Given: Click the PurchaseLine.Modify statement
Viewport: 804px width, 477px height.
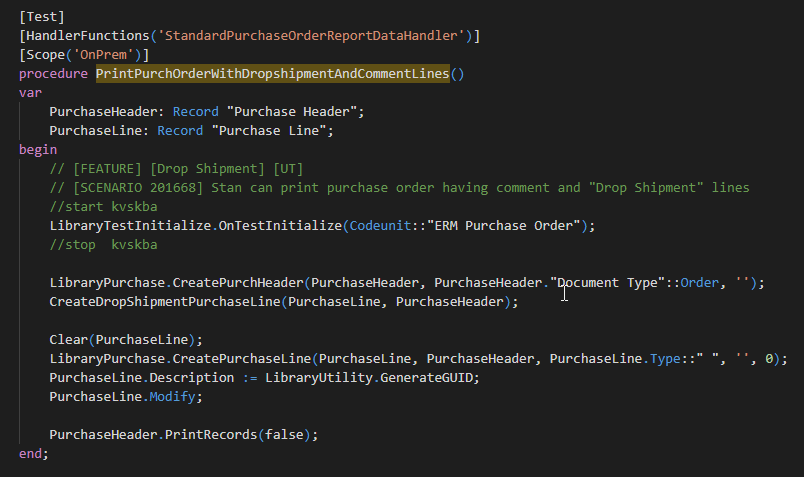Looking at the screenshot, I should pyautogui.click(x=126, y=396).
